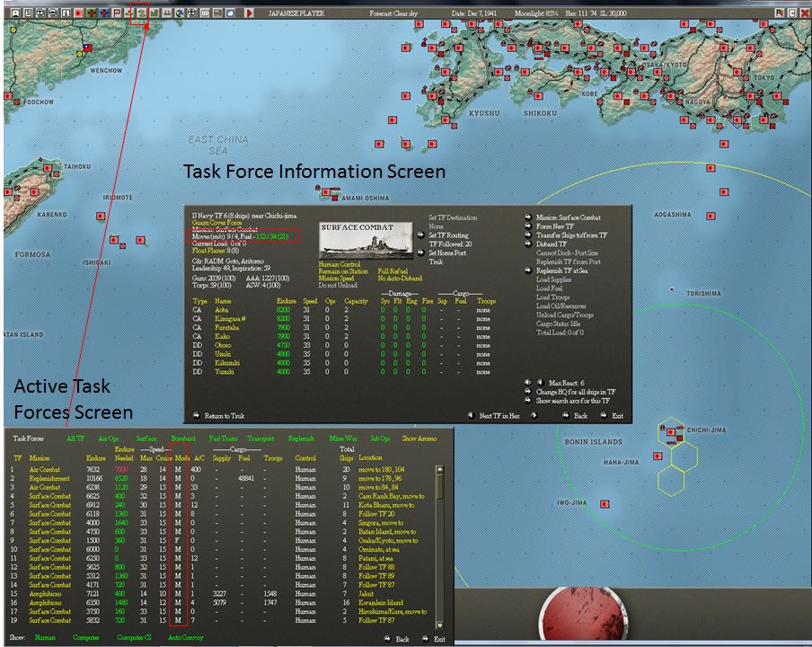The width and height of the screenshot is (812, 647).
Task: Toggle the No Auto-Disband setting
Action: coord(400,279)
